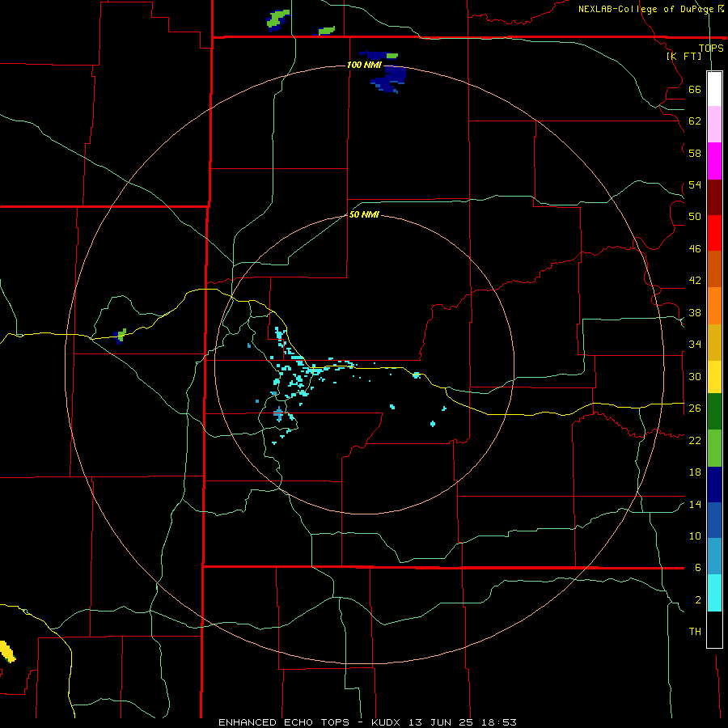Click the black TH threshold legend swatch
Viewport: 728px width, 728px height.
[x=714, y=629]
